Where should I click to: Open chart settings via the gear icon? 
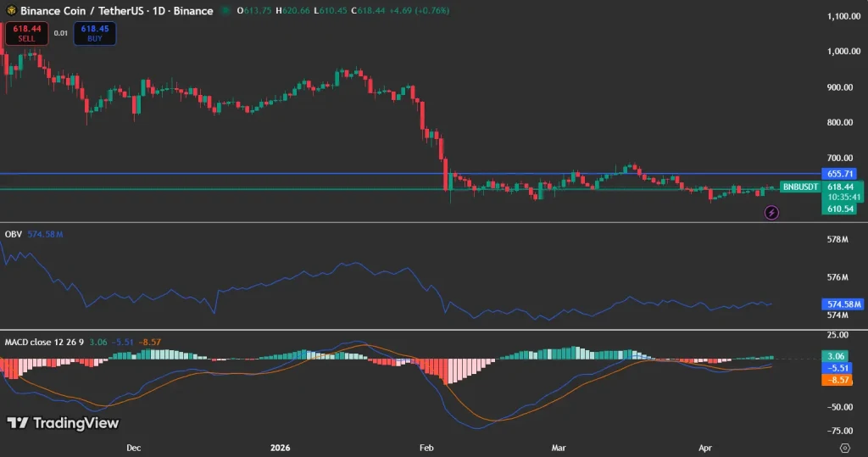point(845,448)
